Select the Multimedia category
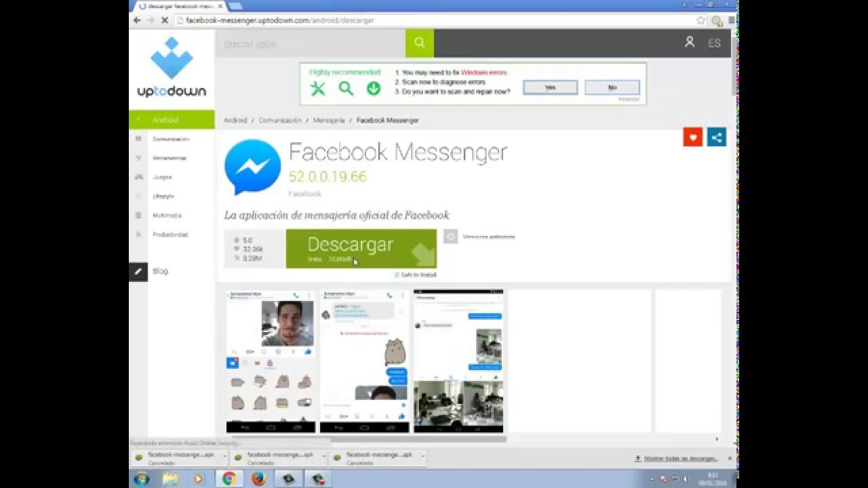 pos(167,215)
